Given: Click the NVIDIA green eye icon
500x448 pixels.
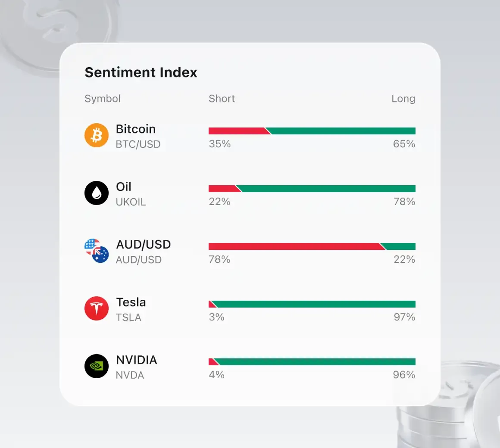Looking at the screenshot, I should point(97,366).
